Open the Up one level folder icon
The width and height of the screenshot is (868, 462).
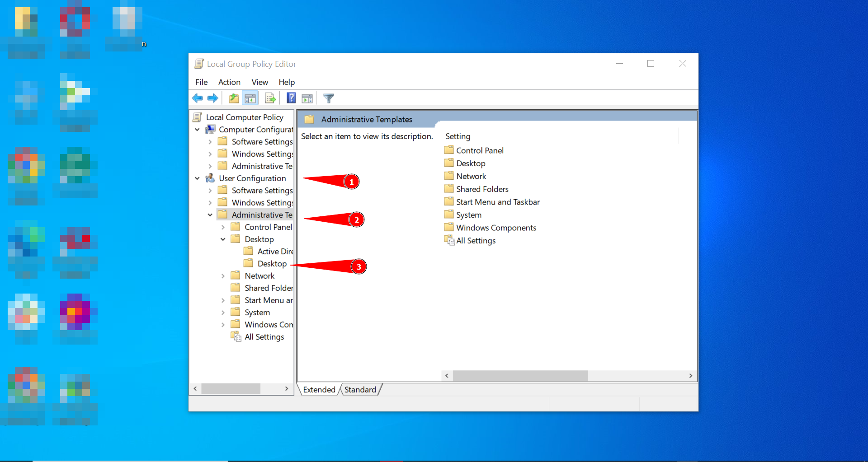point(233,98)
